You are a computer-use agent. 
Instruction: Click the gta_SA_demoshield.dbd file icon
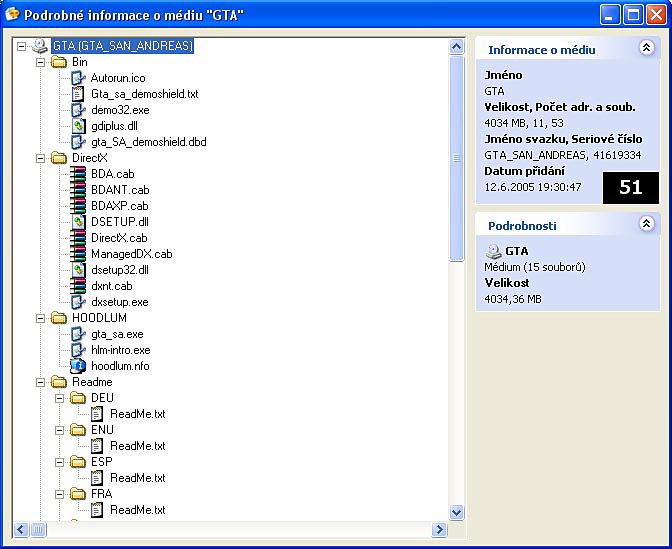pos(78,142)
